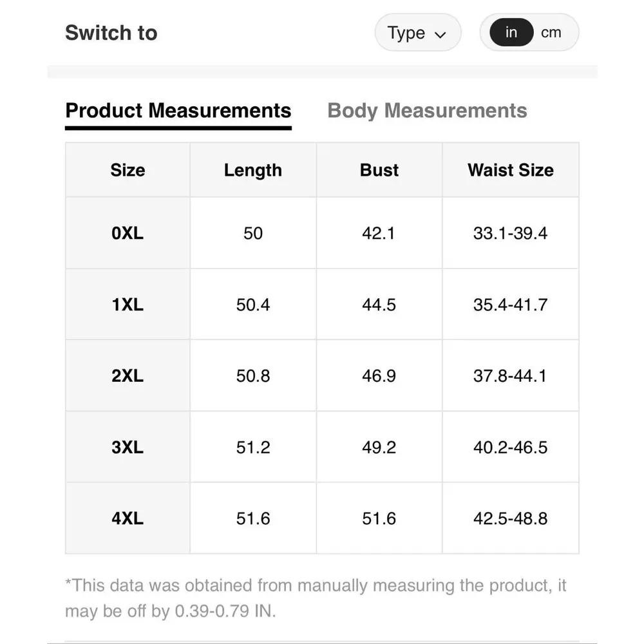
Task: Click the 4XL waist value 42.5-48.8
Action: click(x=511, y=518)
